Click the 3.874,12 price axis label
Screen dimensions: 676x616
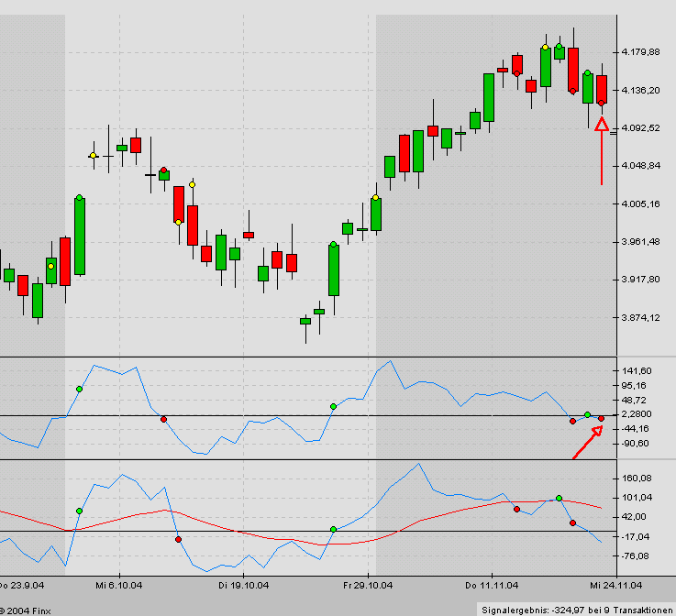[640, 318]
